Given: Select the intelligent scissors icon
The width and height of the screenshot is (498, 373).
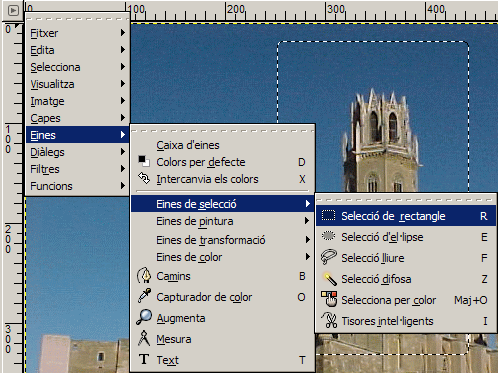Looking at the screenshot, I should (329, 320).
